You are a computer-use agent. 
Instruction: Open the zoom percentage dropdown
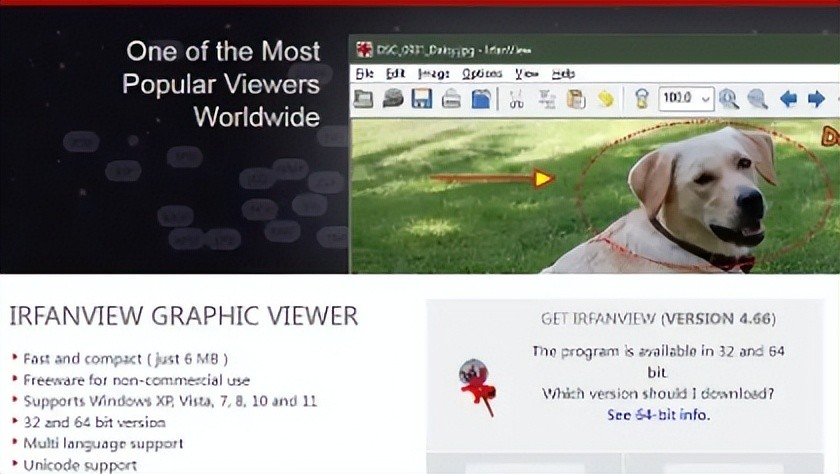click(705, 99)
